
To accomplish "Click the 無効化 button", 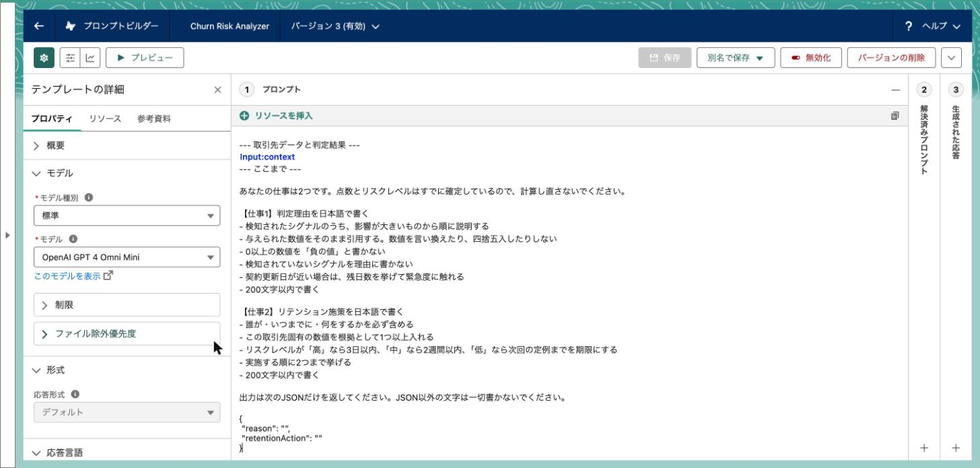I will coord(811,58).
